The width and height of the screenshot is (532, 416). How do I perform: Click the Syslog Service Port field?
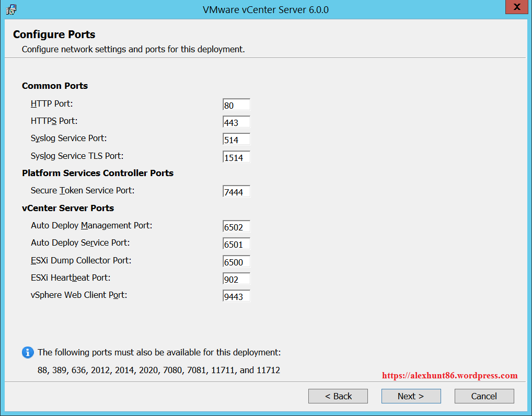tap(236, 140)
